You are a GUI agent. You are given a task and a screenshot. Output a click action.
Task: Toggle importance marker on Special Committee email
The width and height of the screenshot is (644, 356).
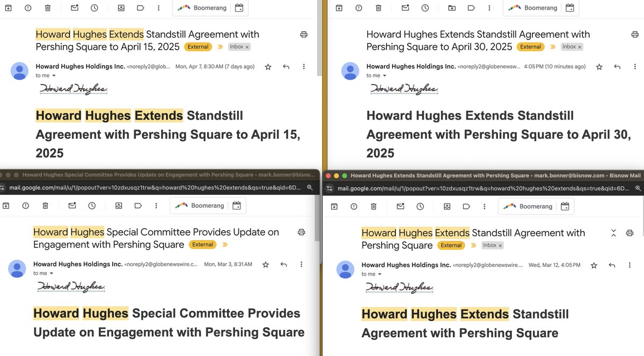click(224, 244)
